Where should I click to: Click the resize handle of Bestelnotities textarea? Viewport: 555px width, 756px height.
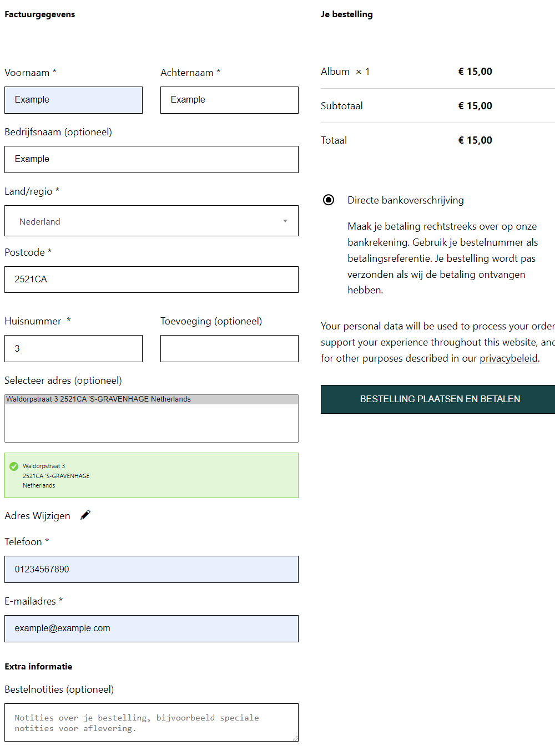pos(295,738)
